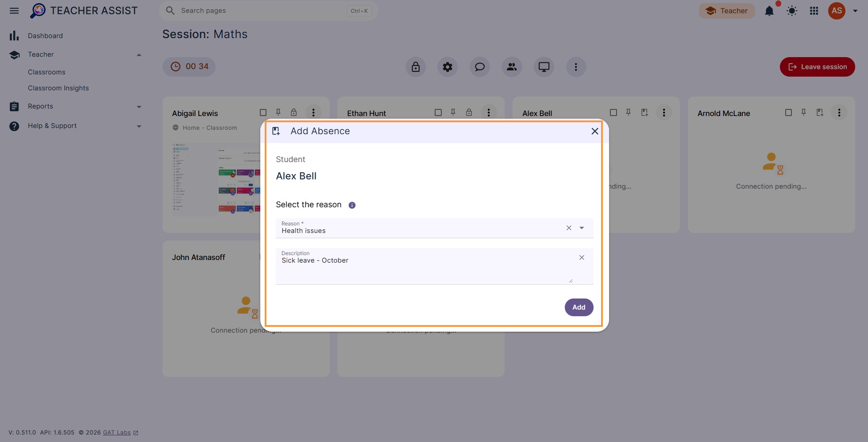Toggle the light/dark theme sun icon
868x442 pixels.
792,11
